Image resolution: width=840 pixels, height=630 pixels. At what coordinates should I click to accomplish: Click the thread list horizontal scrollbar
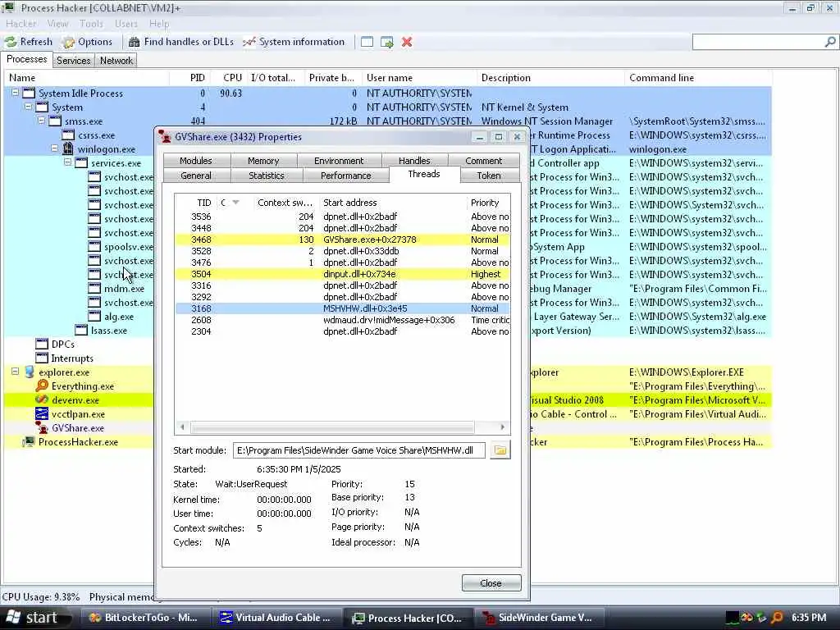332,427
